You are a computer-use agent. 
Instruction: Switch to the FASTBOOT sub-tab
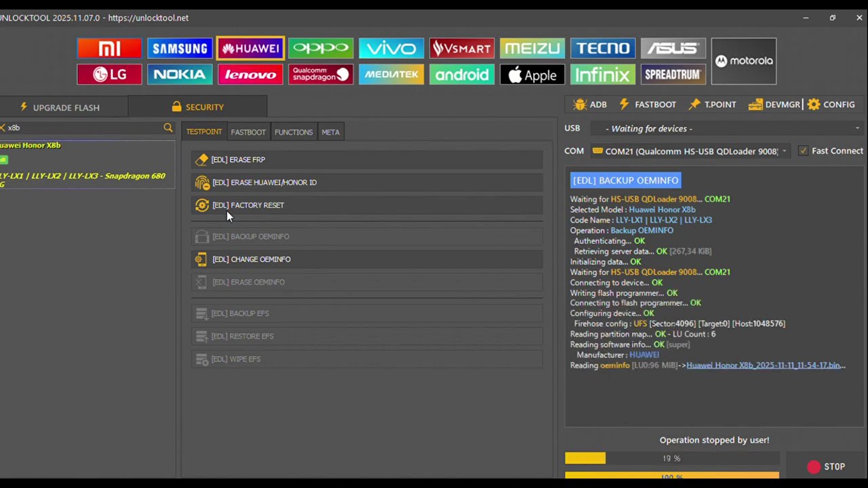tap(248, 132)
